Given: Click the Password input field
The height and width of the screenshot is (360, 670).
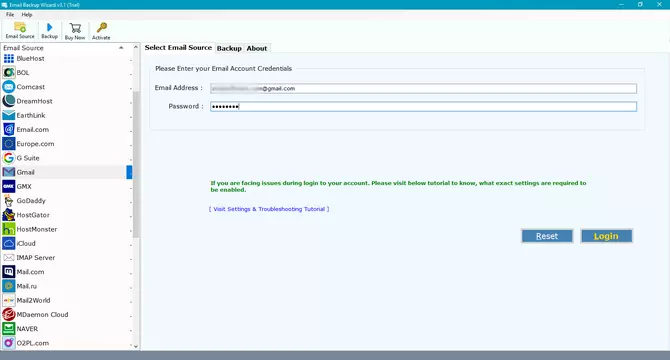Looking at the screenshot, I should (x=423, y=106).
